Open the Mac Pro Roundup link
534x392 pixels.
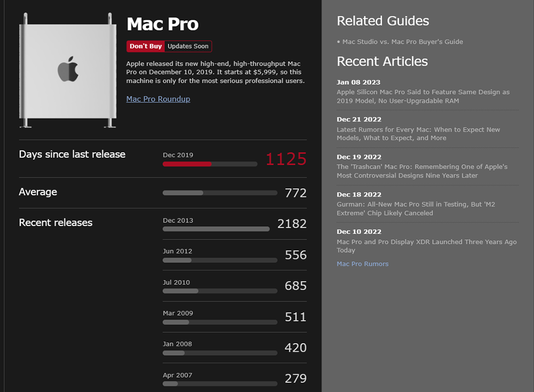[x=158, y=99]
